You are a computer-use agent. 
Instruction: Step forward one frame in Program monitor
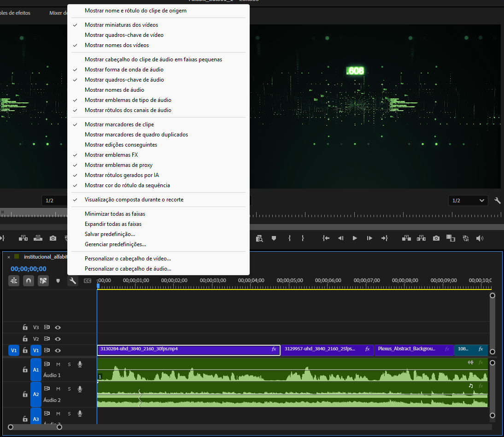click(369, 238)
